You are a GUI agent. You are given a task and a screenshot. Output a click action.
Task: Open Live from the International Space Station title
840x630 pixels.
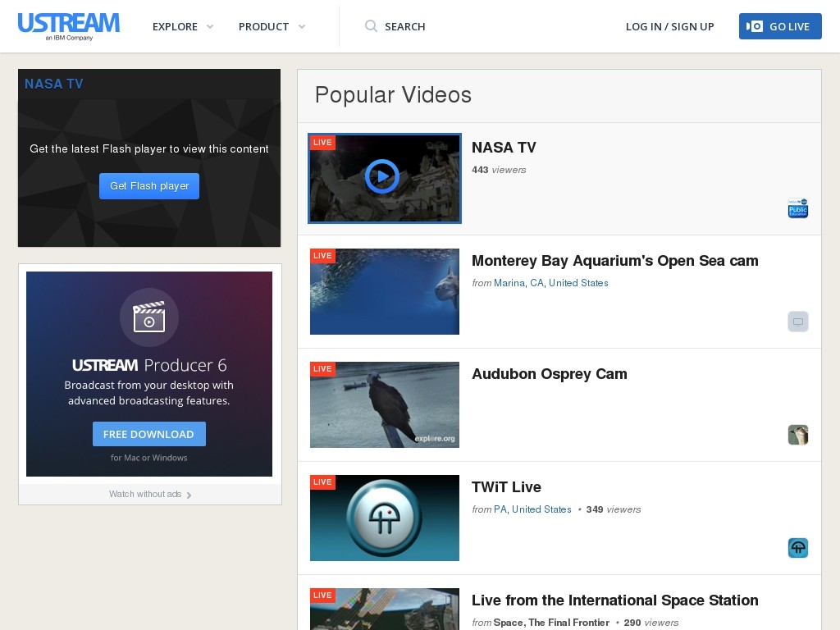pyautogui.click(x=615, y=600)
